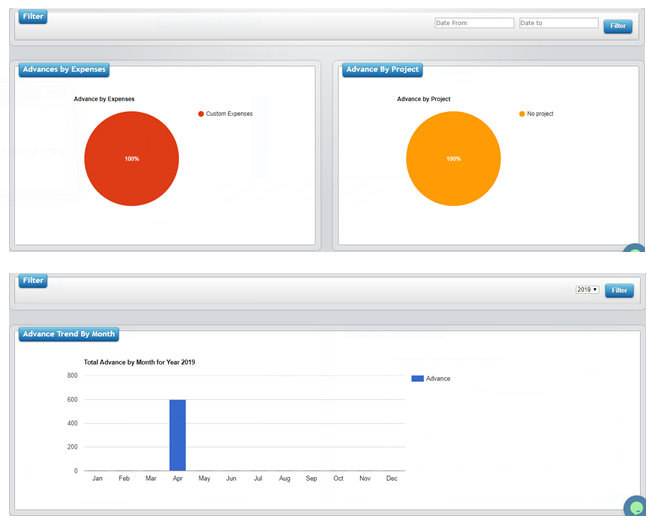Click the Apr axis label
Screen dimensions: 654x524
[178, 479]
